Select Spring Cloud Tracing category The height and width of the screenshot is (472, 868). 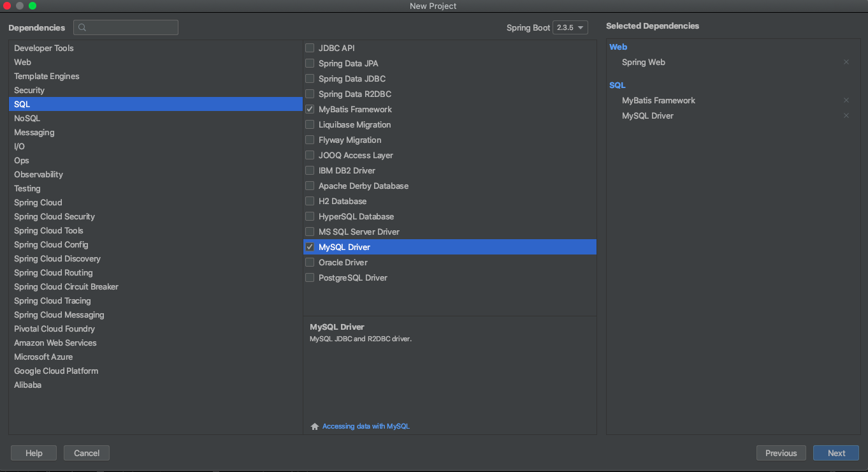(156, 301)
